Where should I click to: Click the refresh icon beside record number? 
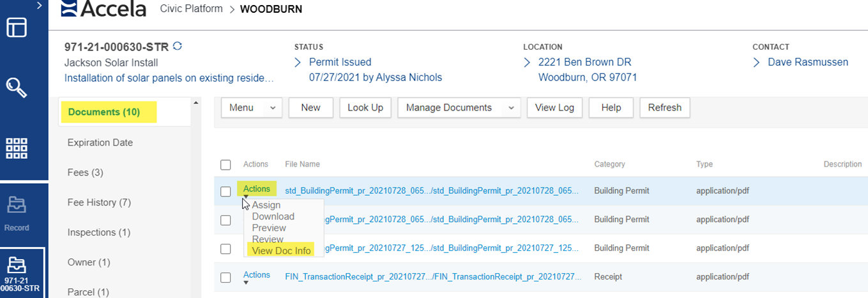(178, 47)
